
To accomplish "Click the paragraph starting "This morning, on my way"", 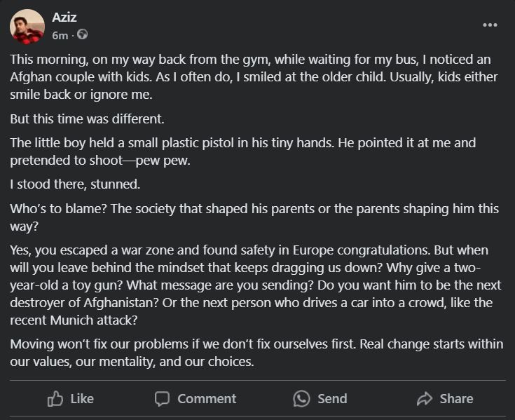I will 254,77.
